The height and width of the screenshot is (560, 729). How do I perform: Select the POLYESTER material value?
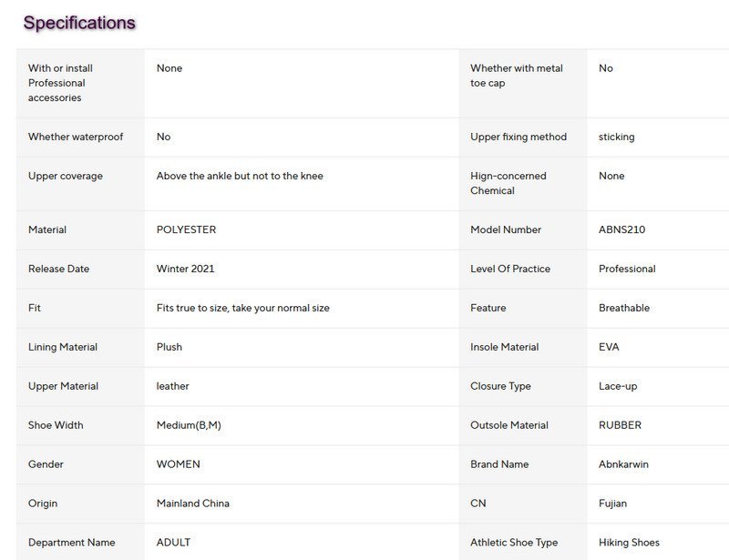tap(186, 229)
